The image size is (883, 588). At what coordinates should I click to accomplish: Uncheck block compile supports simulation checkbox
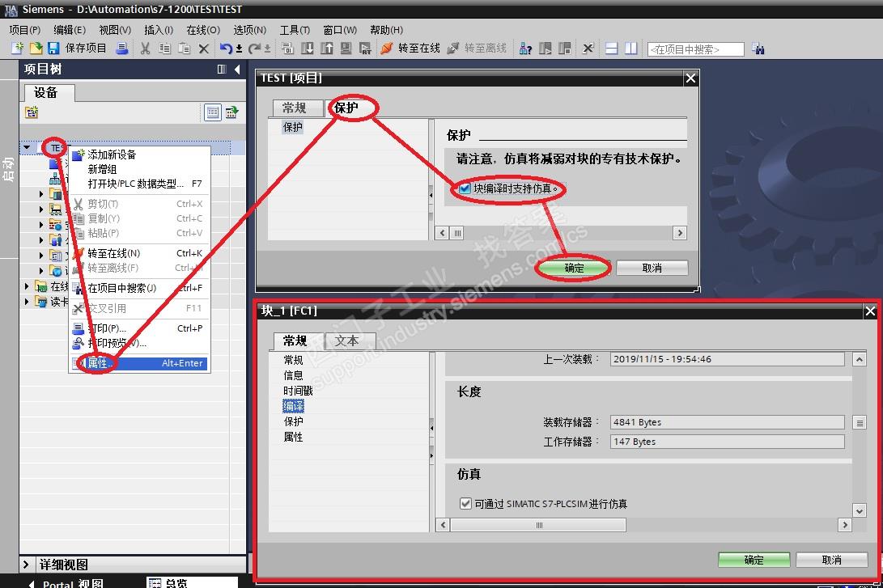point(465,188)
